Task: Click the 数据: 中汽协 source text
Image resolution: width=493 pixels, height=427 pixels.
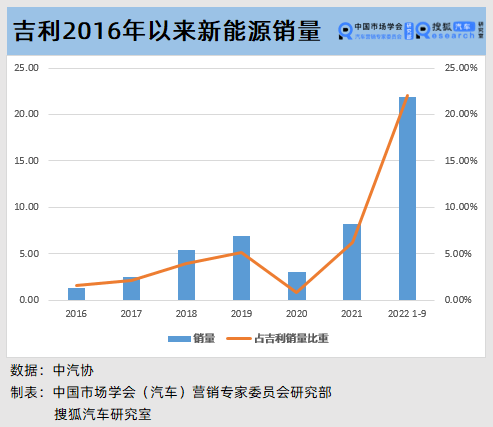Action: tap(52, 370)
